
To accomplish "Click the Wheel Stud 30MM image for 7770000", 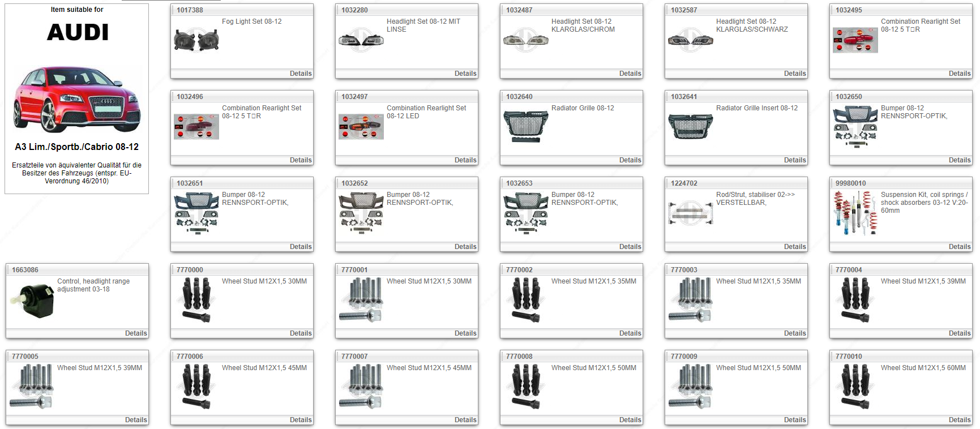I will 196,300.
